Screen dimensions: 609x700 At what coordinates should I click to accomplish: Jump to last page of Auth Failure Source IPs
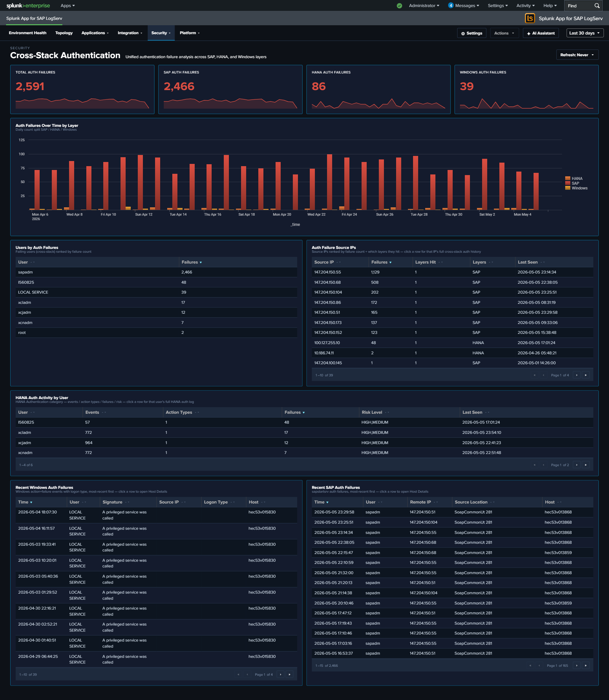tap(586, 375)
